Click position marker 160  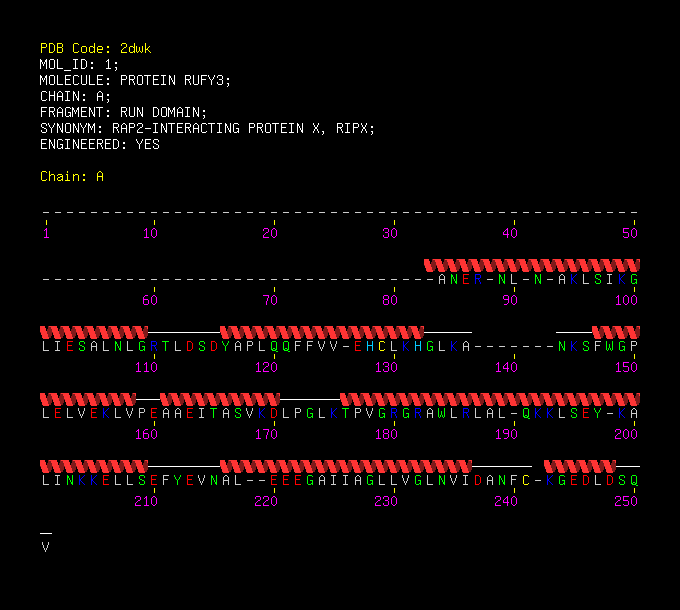(x=146, y=434)
